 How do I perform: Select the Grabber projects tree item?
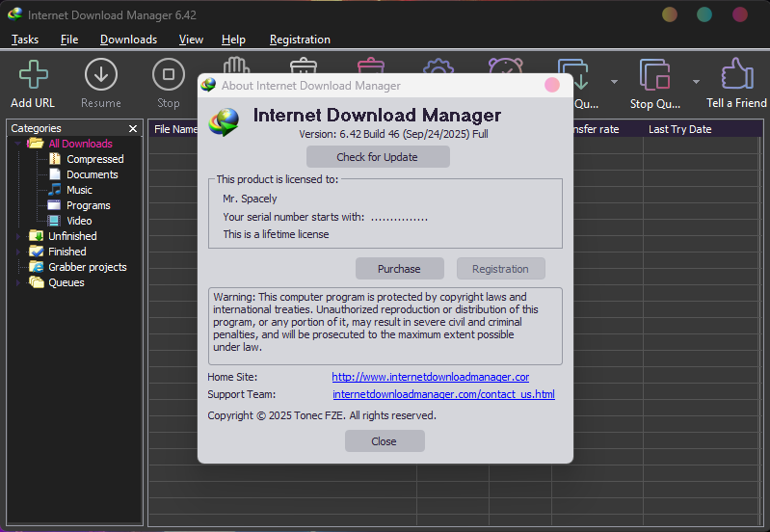88,267
